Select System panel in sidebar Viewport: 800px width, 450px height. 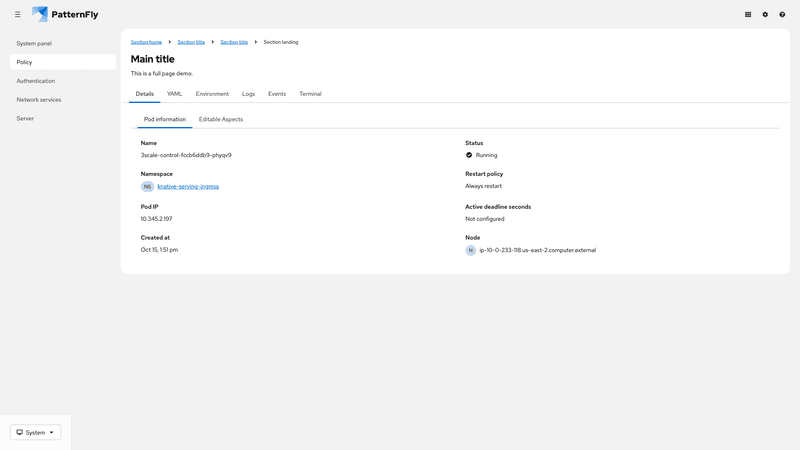(x=34, y=43)
